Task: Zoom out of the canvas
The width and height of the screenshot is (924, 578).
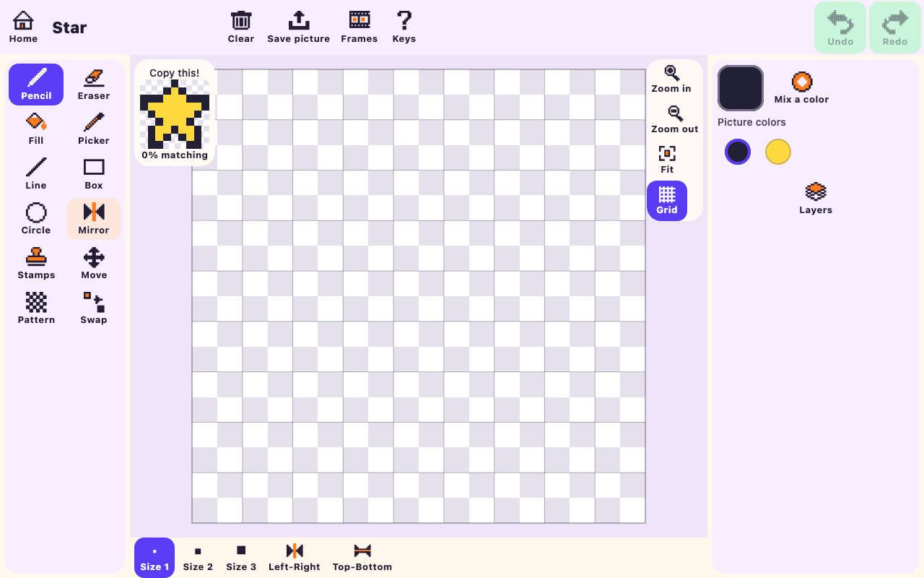Action: click(675, 120)
